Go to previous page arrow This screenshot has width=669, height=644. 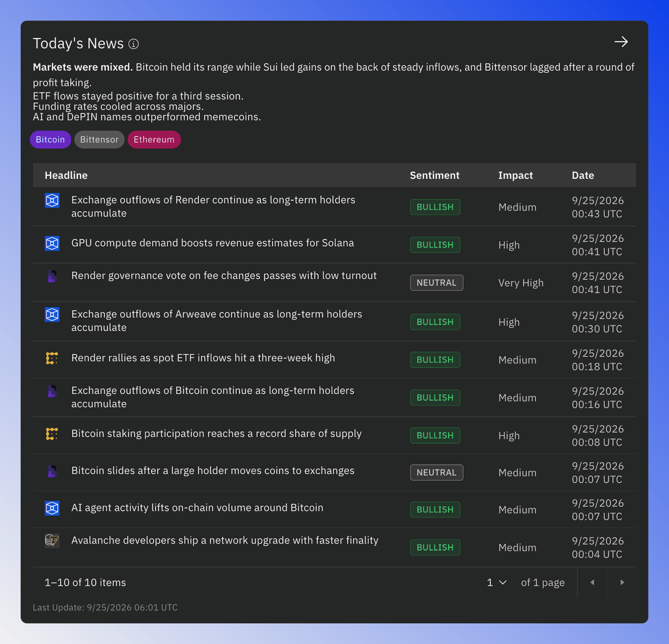pos(592,582)
